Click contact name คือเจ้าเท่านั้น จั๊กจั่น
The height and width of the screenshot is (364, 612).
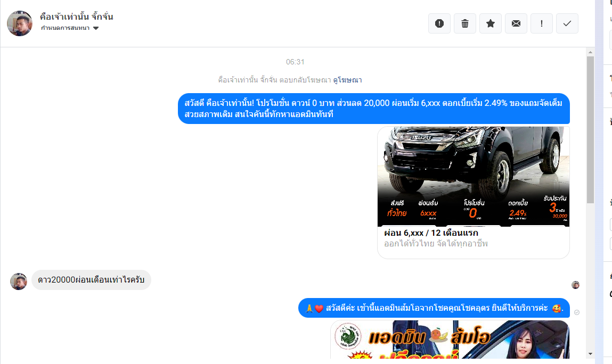[77, 16]
